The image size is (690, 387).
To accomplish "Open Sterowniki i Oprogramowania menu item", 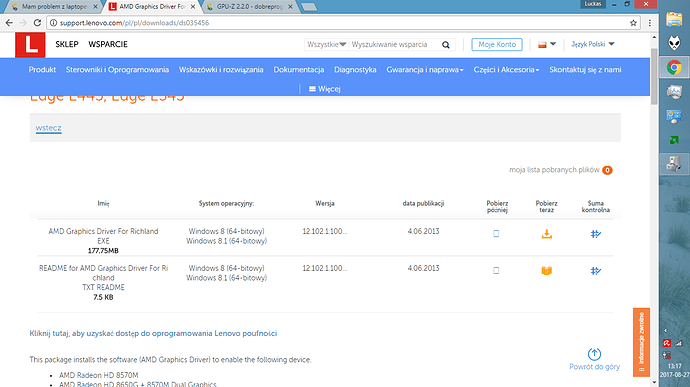I will click(117, 70).
